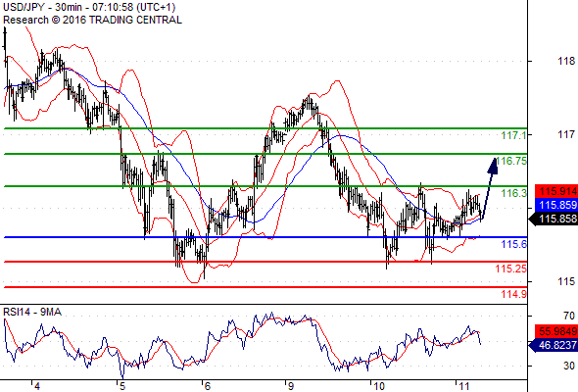
Task: Click the USD/JPY 30min chart title
Action: 89,7
